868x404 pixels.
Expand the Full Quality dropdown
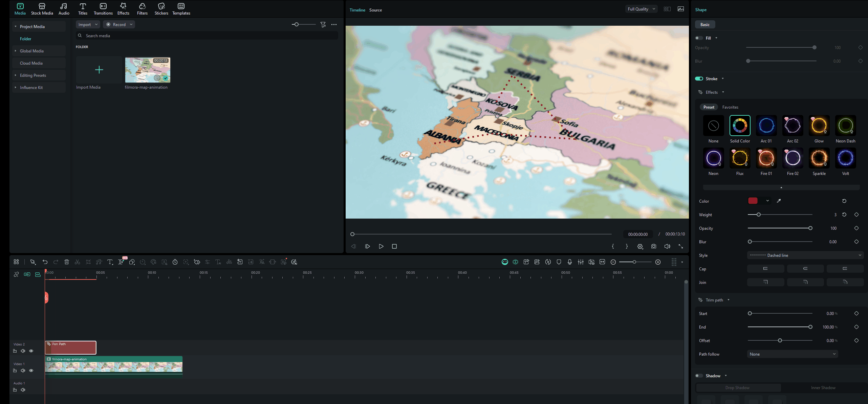(641, 9)
